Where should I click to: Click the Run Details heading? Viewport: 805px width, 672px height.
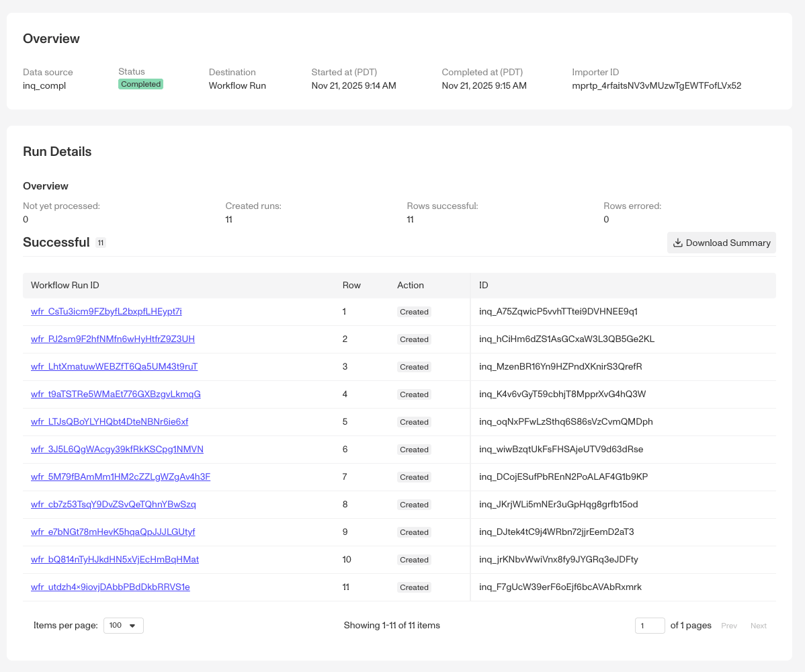click(57, 152)
